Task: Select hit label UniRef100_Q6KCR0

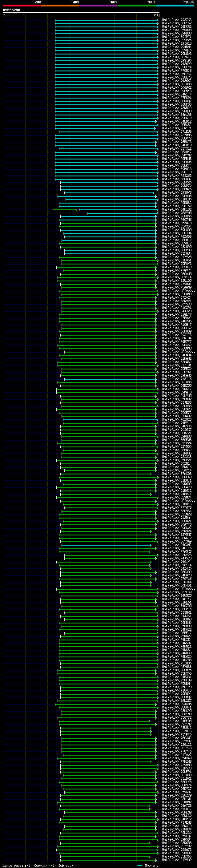Action: 177,182
